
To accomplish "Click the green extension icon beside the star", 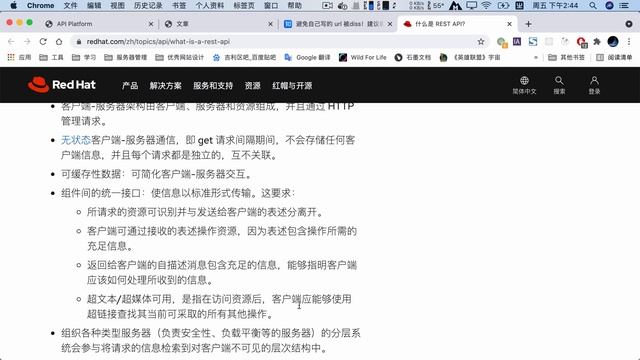I will (502, 42).
